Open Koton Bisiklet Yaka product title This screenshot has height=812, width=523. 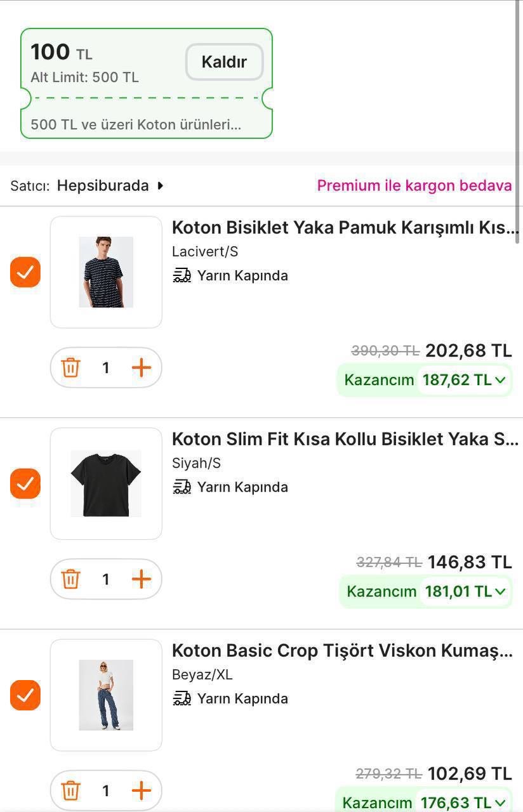pyautogui.click(x=345, y=228)
